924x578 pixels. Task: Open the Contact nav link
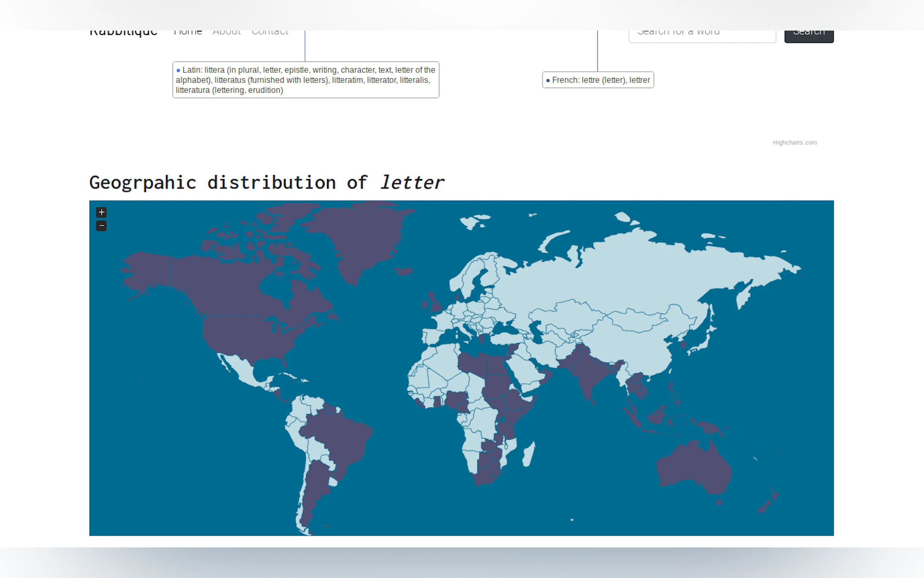tap(270, 33)
